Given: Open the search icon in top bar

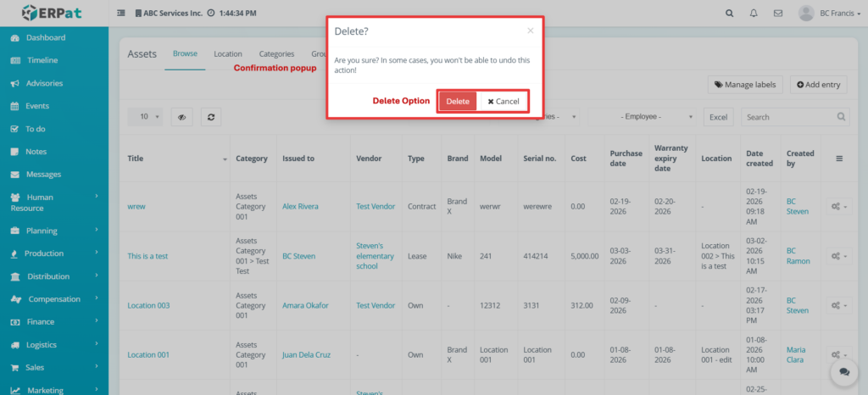Looking at the screenshot, I should (730, 14).
